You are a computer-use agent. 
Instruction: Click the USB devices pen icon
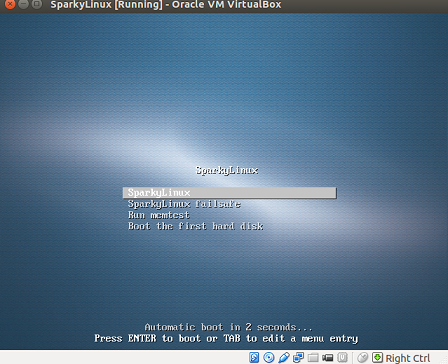[x=284, y=358]
